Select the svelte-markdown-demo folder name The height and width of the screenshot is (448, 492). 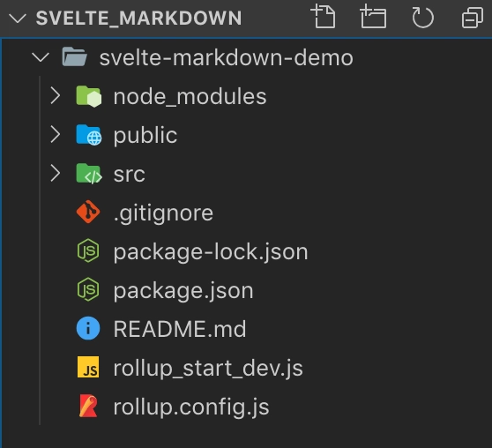pyautogui.click(x=227, y=58)
